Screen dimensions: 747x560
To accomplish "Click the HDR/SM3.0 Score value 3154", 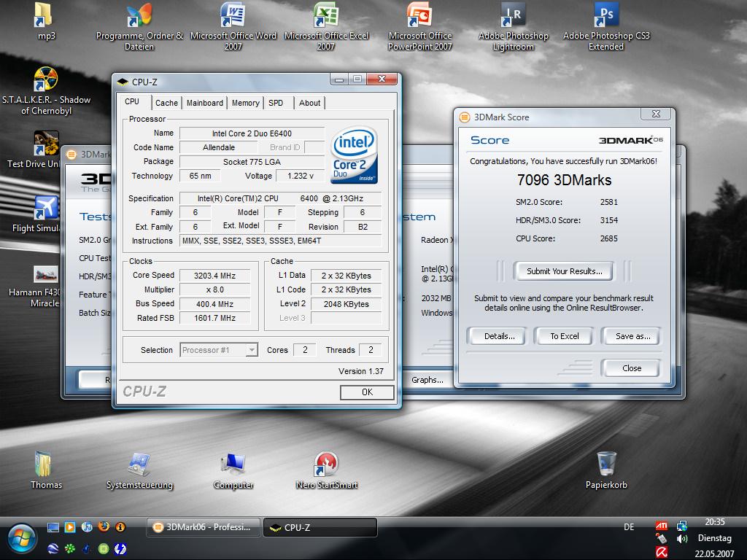I will [609, 220].
